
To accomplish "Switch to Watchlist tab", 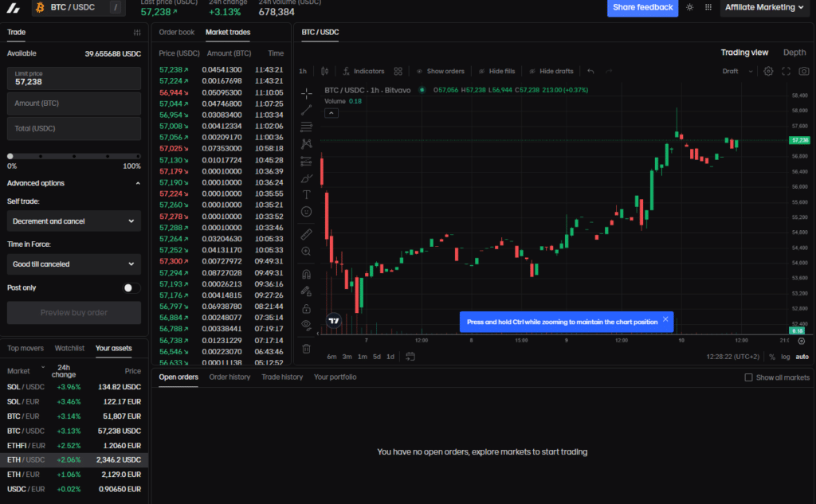I will coord(69,349).
